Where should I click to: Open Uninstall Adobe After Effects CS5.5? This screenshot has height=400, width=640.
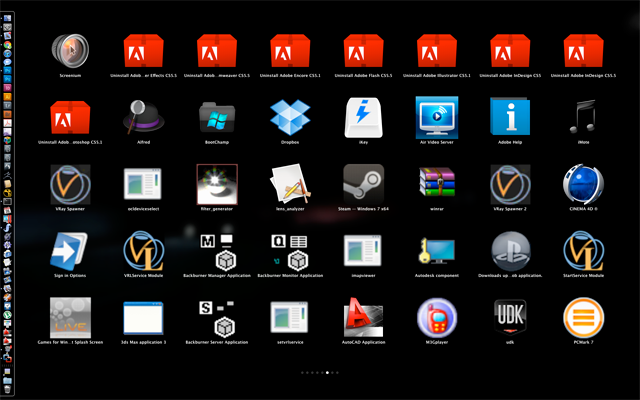(144, 51)
